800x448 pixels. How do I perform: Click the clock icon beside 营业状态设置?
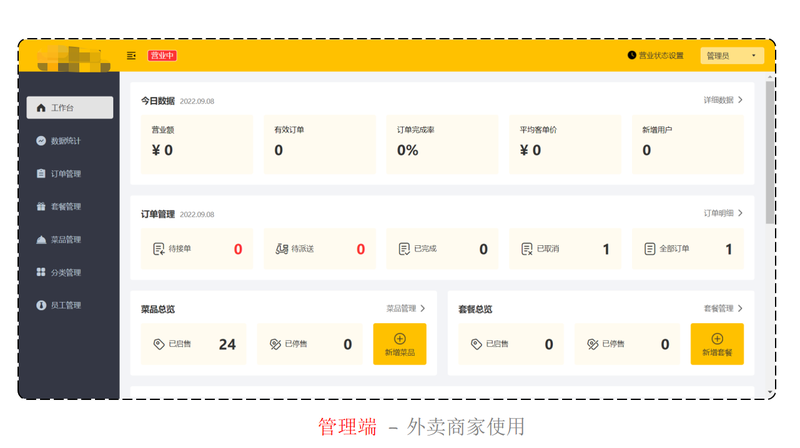[632, 55]
